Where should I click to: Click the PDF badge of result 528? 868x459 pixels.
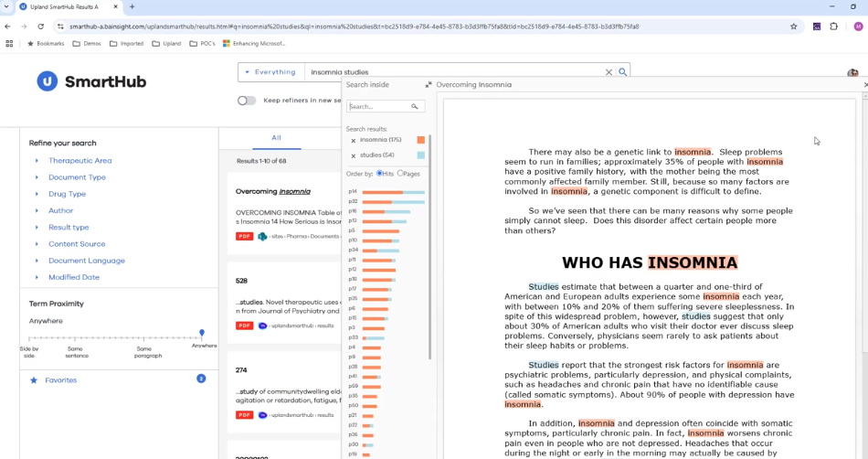[244, 326]
